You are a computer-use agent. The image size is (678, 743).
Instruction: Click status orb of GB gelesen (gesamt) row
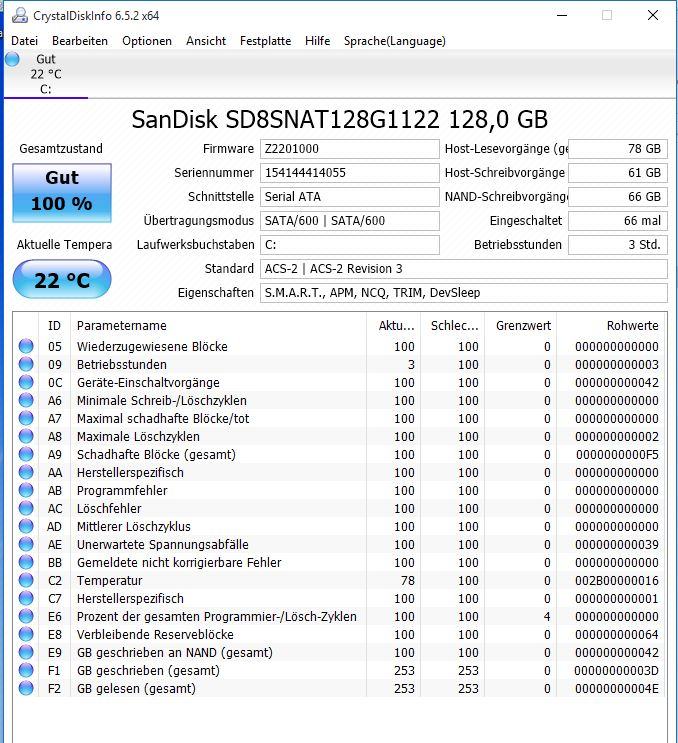point(26,688)
